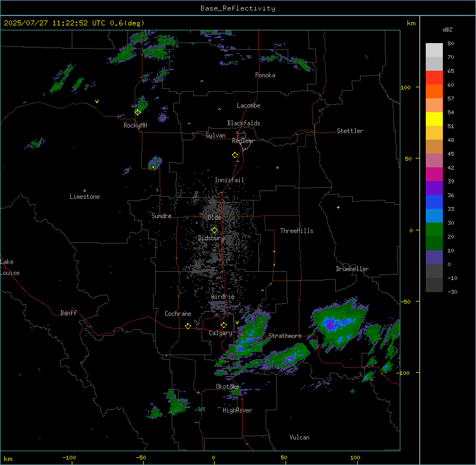Select the Sylvan label
This screenshot has width=476, height=465.
click(x=215, y=135)
